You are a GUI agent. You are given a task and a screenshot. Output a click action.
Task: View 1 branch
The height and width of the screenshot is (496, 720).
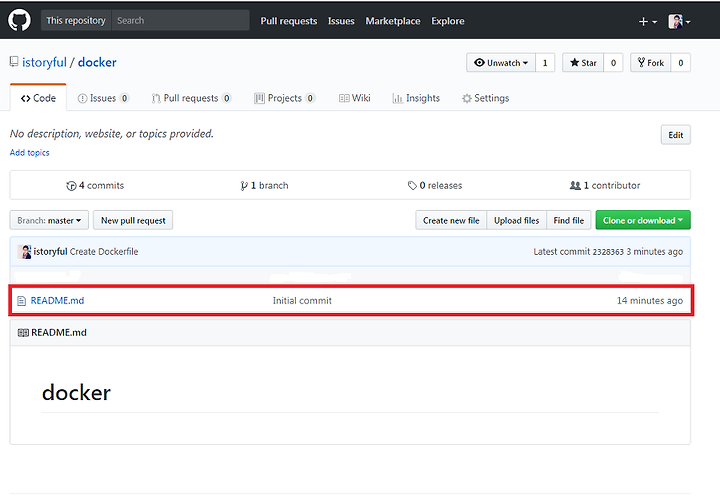(x=264, y=186)
